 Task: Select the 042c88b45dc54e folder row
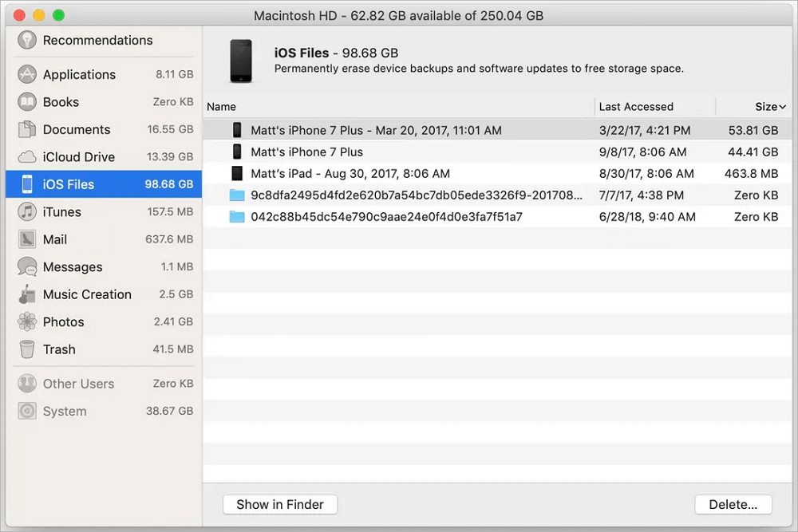(x=386, y=216)
